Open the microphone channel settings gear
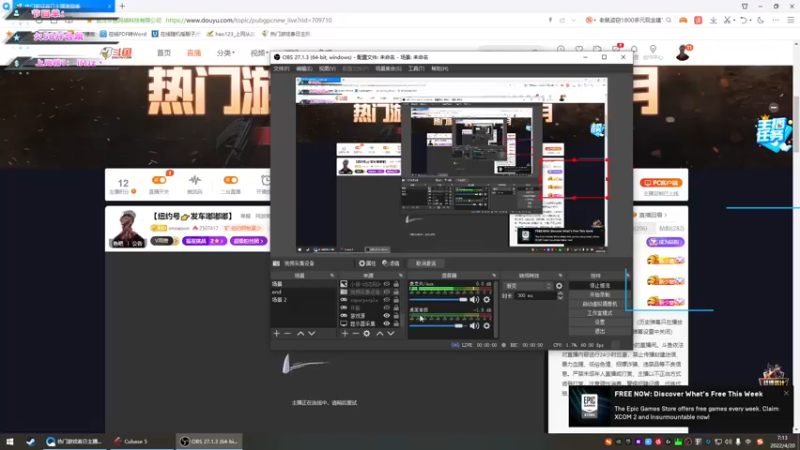Image resolution: width=800 pixels, height=450 pixels. click(x=487, y=299)
